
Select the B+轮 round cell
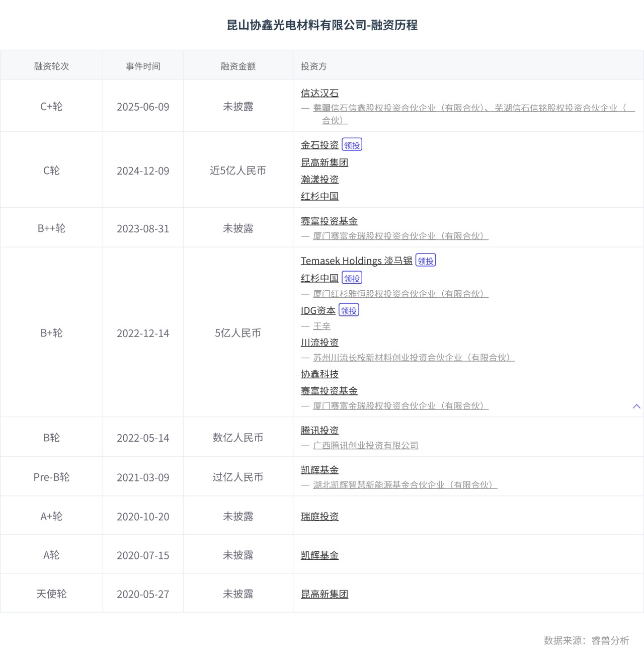[x=51, y=333]
